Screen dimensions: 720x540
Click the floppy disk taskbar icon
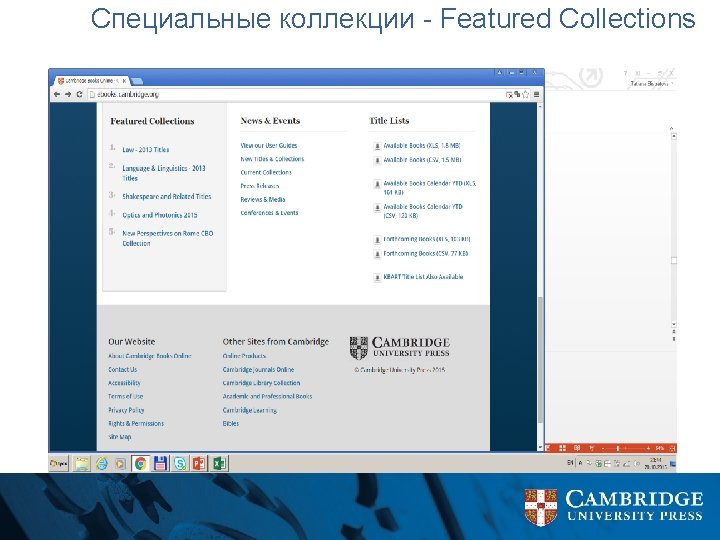[160, 464]
